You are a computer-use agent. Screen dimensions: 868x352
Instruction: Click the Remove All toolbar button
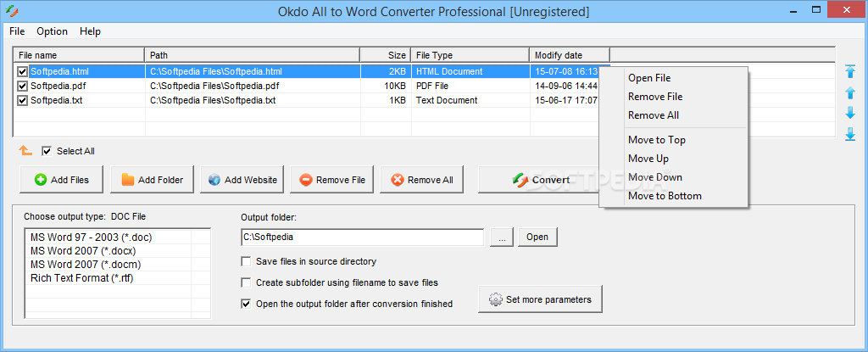tap(422, 180)
